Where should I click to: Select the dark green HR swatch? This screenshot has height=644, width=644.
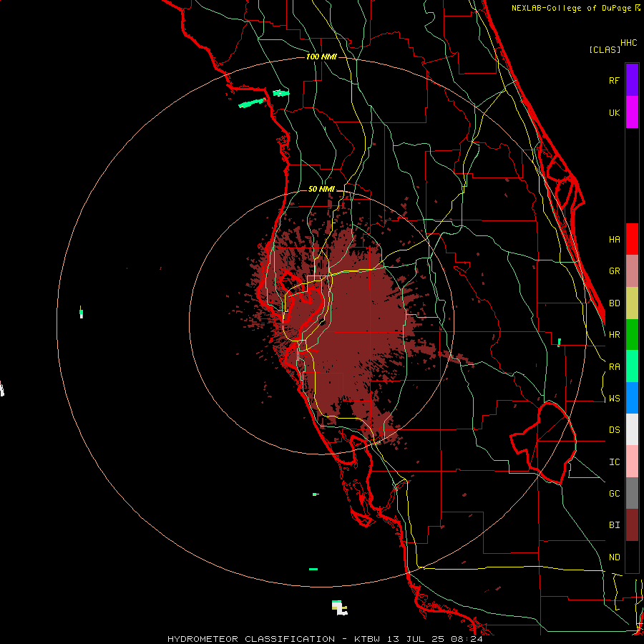[x=632, y=335]
